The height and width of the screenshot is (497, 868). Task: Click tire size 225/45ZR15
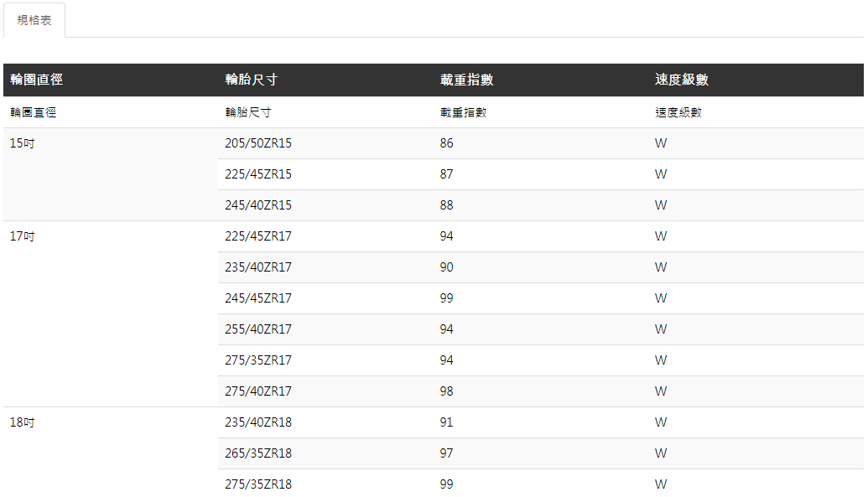pyautogui.click(x=258, y=174)
